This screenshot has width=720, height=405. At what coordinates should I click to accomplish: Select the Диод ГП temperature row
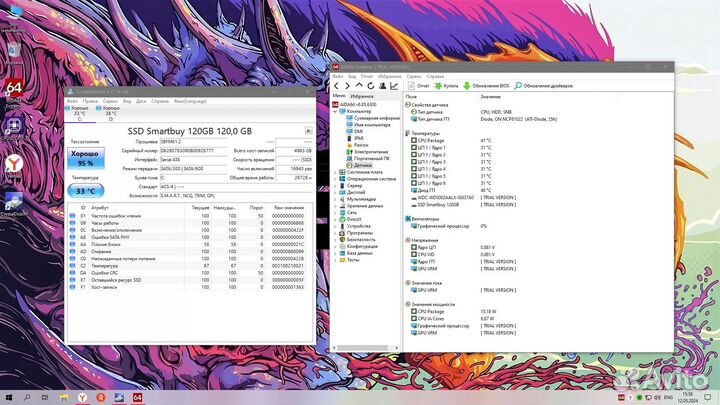[x=450, y=190]
